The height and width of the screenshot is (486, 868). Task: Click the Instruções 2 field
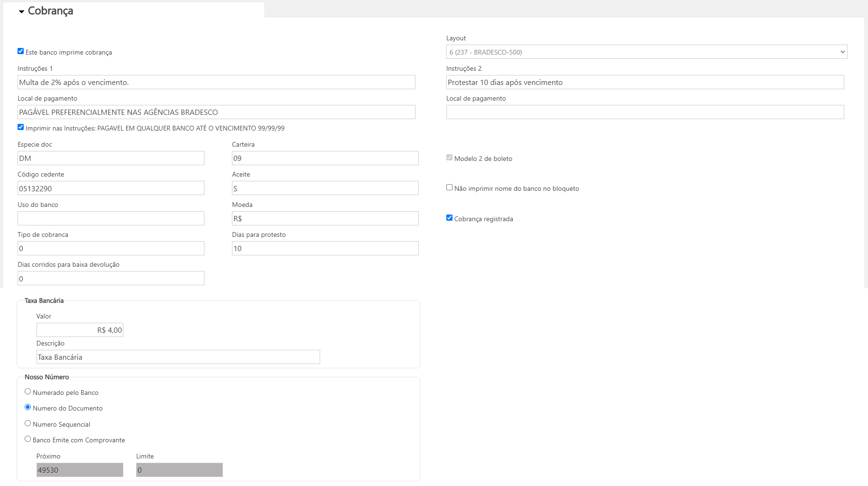tap(645, 82)
